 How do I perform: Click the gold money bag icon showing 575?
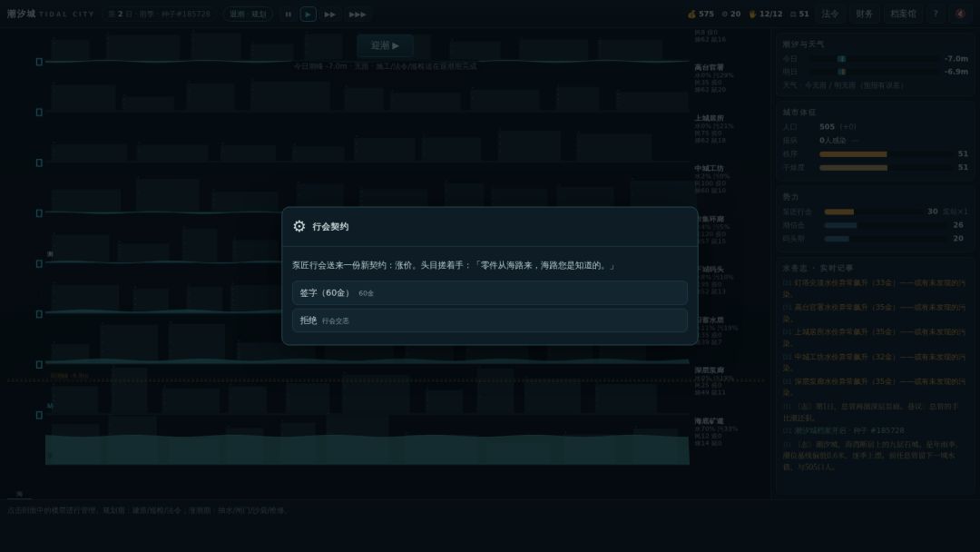691,14
